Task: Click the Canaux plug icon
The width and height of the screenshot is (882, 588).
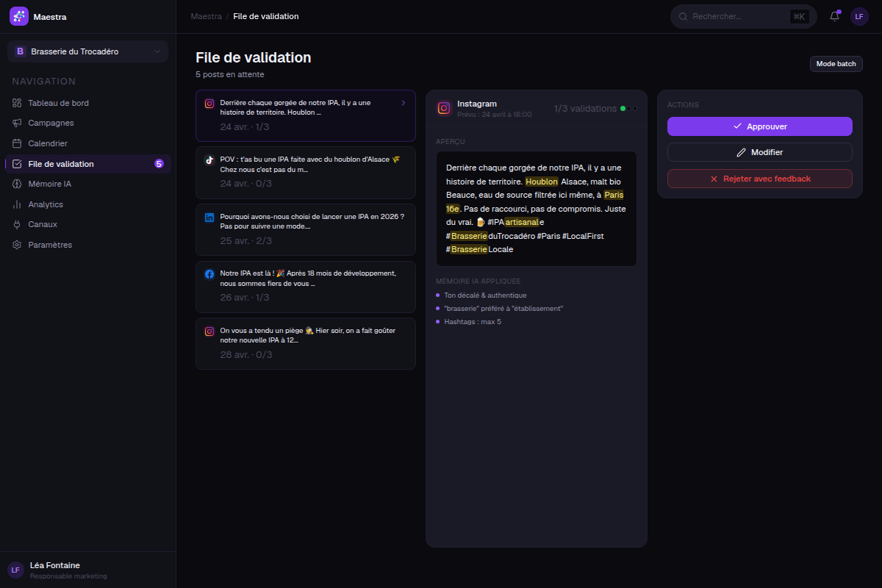Action: (17, 224)
